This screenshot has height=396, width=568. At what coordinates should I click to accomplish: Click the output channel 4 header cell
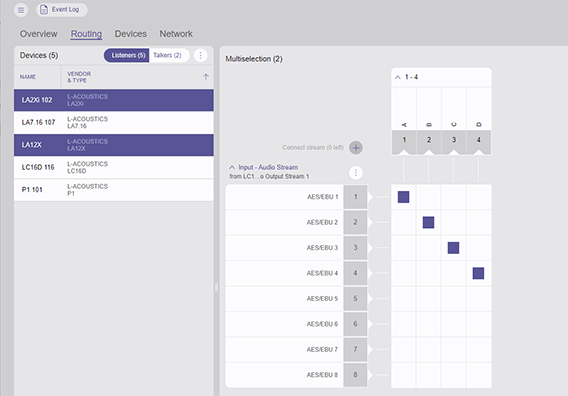click(x=479, y=142)
